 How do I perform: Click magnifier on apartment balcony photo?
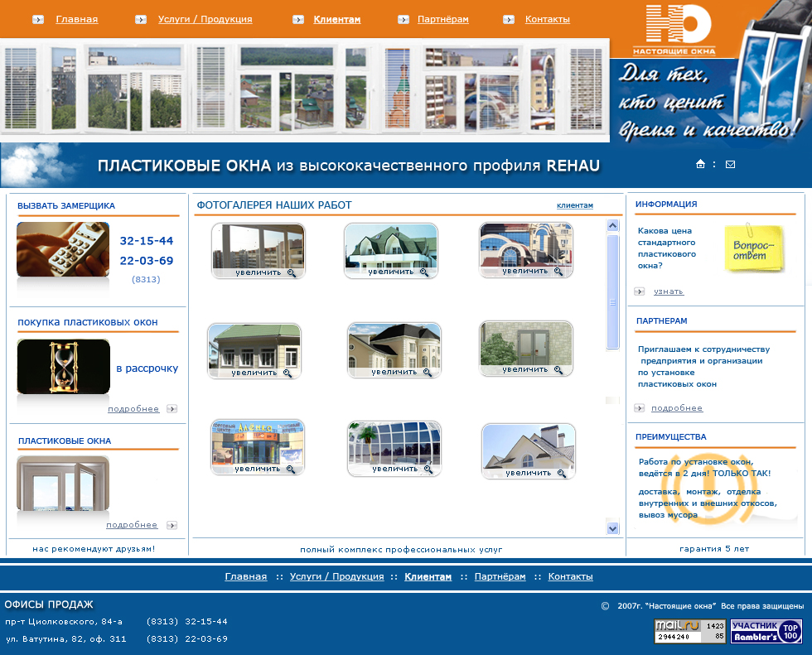pos(292,272)
